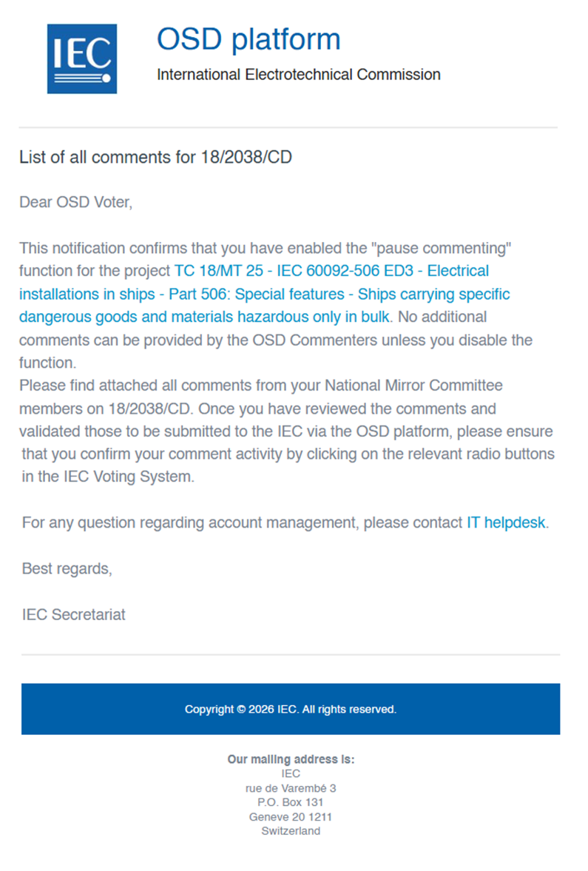Click the IEC line in the mailing address
Screen dimensions: 588x871
291,774
